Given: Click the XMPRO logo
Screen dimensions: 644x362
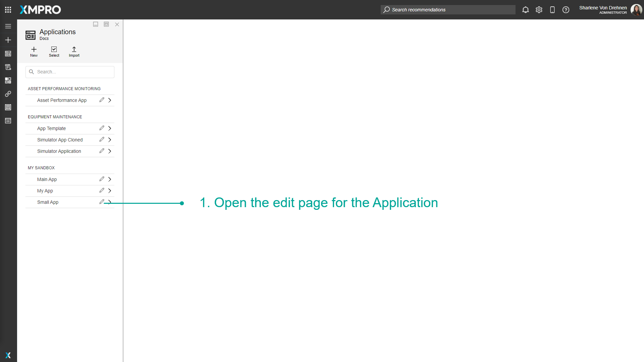Looking at the screenshot, I should coord(40,10).
